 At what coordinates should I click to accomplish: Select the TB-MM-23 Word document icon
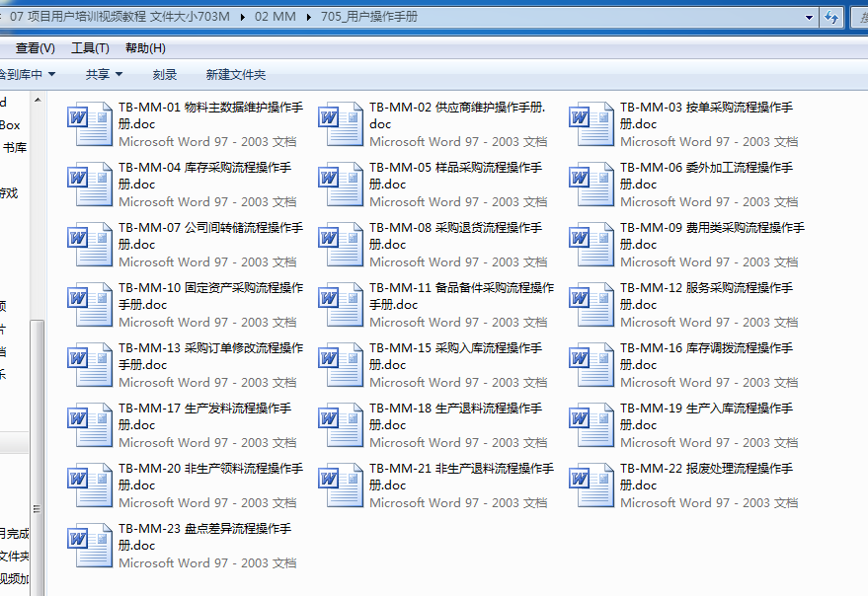pyautogui.click(x=90, y=547)
